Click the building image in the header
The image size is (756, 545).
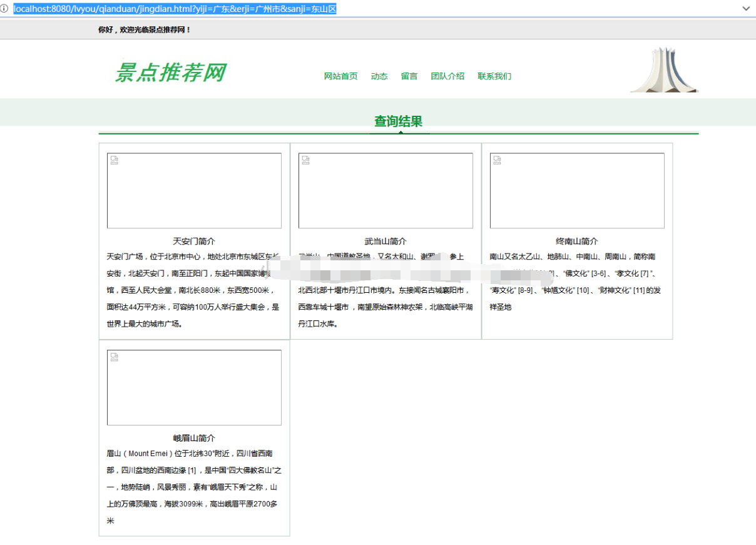pyautogui.click(x=664, y=69)
